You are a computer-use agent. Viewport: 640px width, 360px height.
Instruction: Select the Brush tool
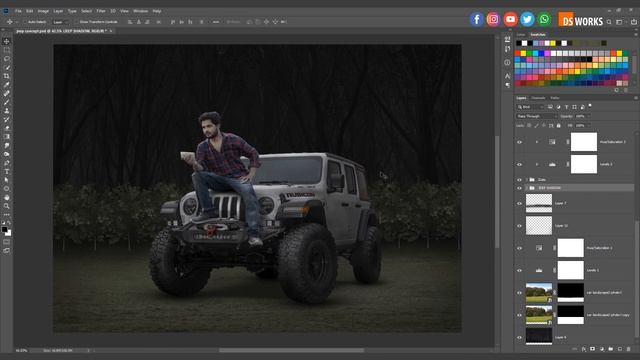tap(7, 102)
